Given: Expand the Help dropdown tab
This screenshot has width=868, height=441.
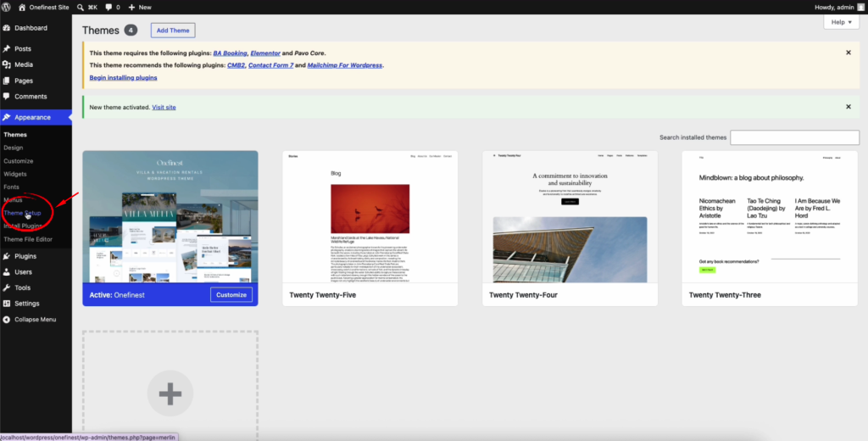Looking at the screenshot, I should click(x=842, y=22).
